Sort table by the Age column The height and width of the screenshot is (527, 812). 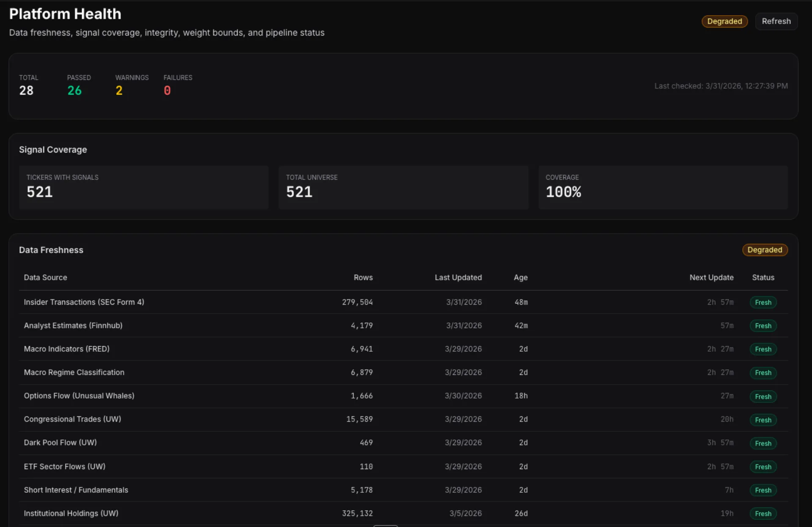coord(521,278)
